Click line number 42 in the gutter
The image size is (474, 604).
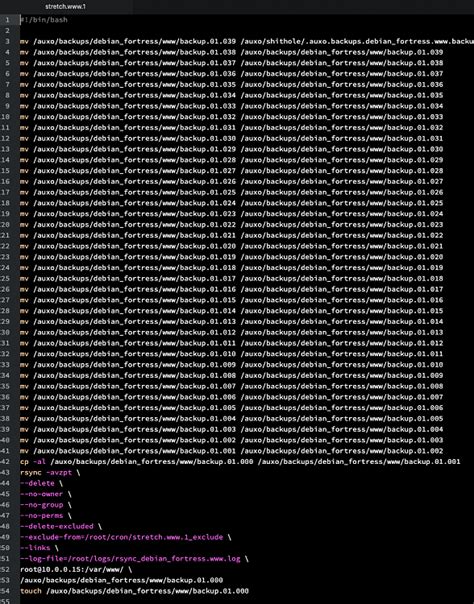[5, 461]
